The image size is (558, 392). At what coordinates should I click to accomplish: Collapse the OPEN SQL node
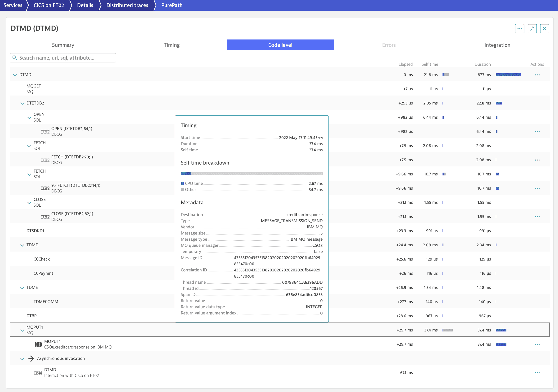tap(29, 118)
